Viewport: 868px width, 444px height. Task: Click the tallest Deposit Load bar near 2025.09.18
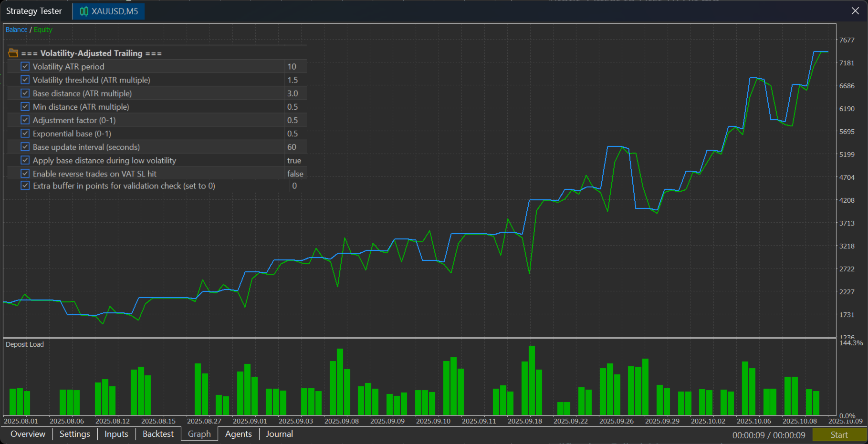(532, 380)
